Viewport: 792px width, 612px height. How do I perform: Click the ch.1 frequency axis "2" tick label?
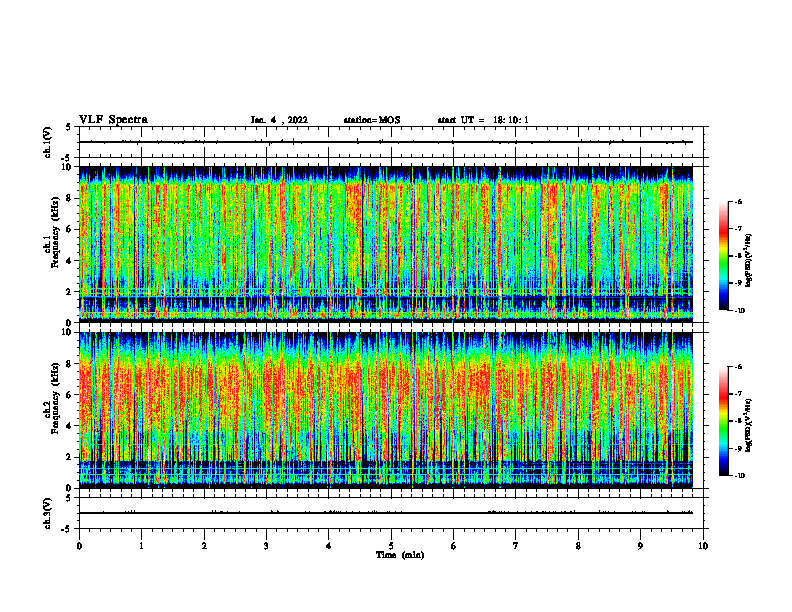69,292
